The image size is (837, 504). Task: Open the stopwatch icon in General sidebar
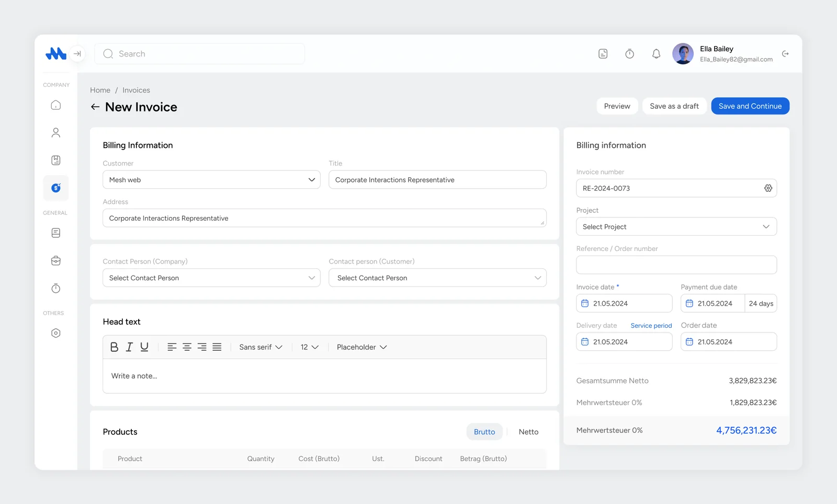click(56, 288)
